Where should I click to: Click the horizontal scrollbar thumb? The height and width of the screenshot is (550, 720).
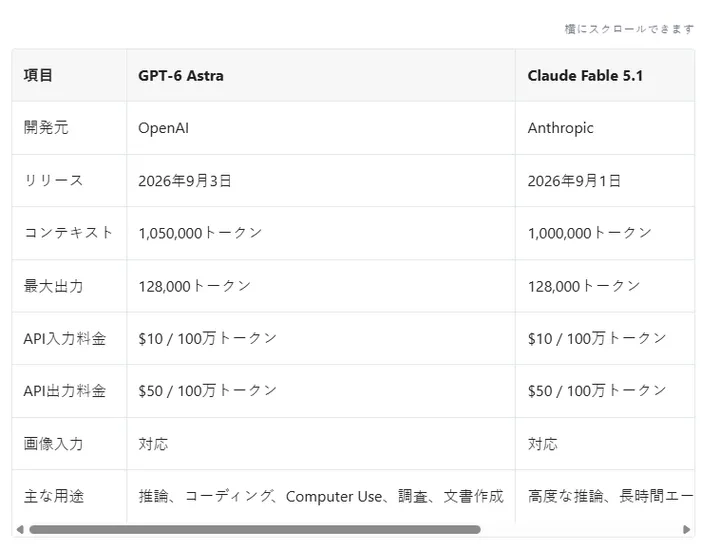255,529
